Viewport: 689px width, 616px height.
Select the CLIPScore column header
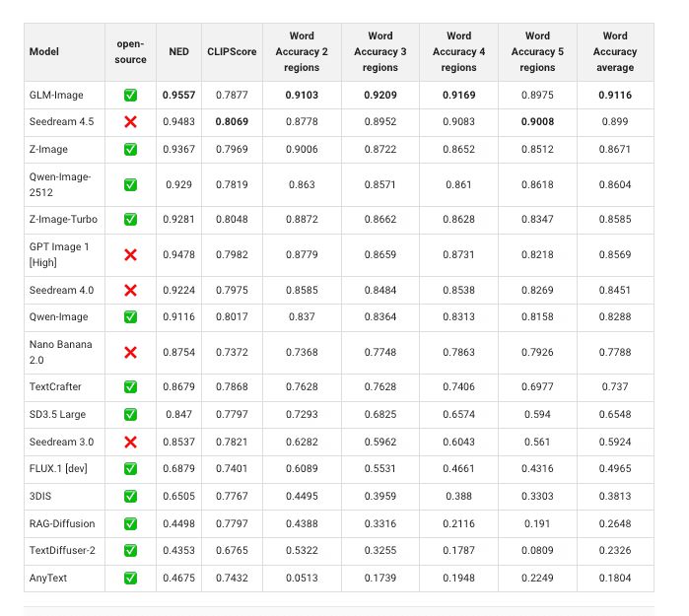pos(232,51)
